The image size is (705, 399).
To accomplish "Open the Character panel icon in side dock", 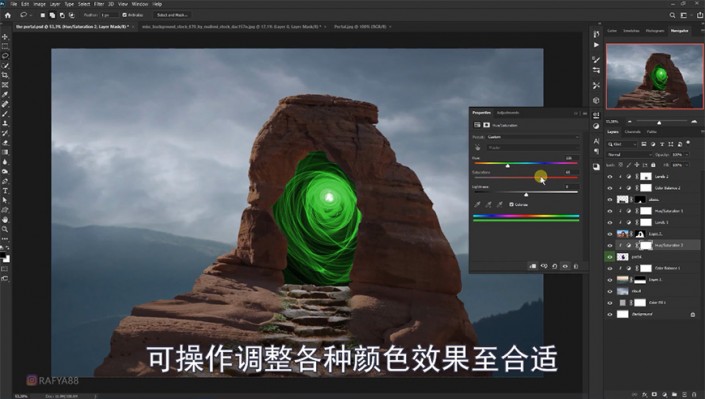I will (x=596, y=141).
